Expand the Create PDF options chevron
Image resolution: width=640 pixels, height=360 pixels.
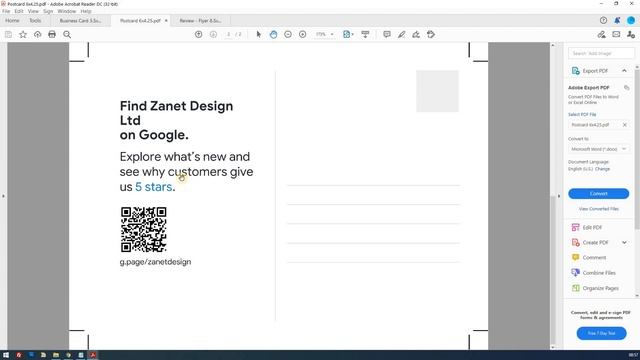(x=624, y=242)
